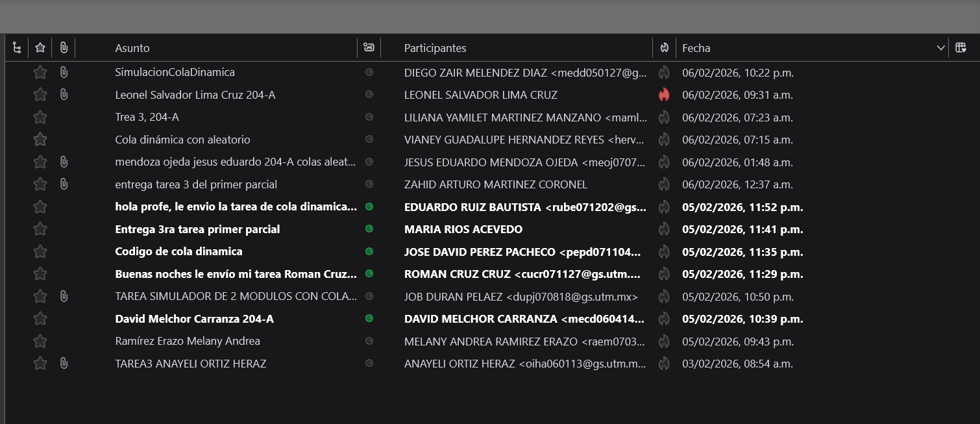Sort messages by the Asunto column
This screenshot has width=980, height=424.
(132, 48)
